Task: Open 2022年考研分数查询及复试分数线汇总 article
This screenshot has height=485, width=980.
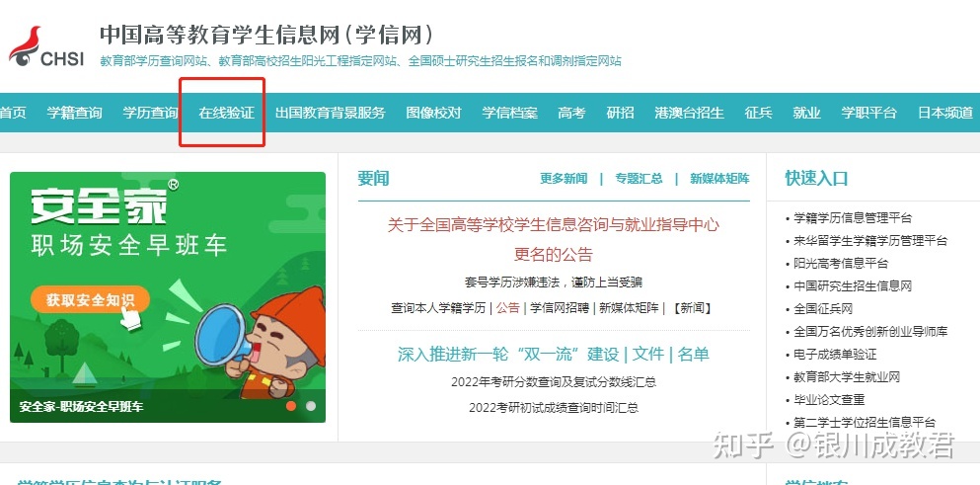Action: [x=554, y=381]
